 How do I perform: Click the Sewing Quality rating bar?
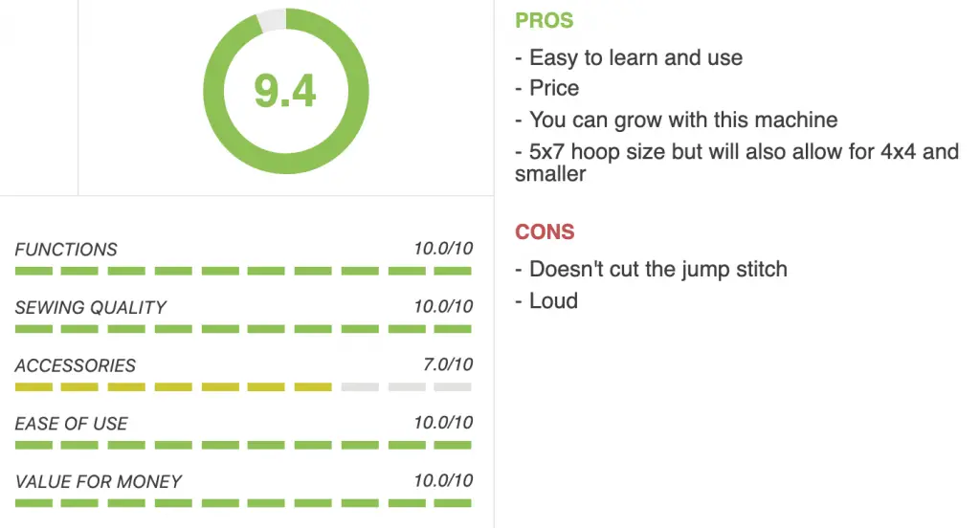click(243, 329)
